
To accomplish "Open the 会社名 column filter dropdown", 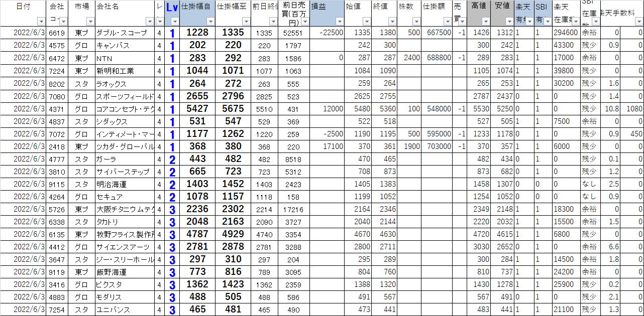I will [149, 21].
